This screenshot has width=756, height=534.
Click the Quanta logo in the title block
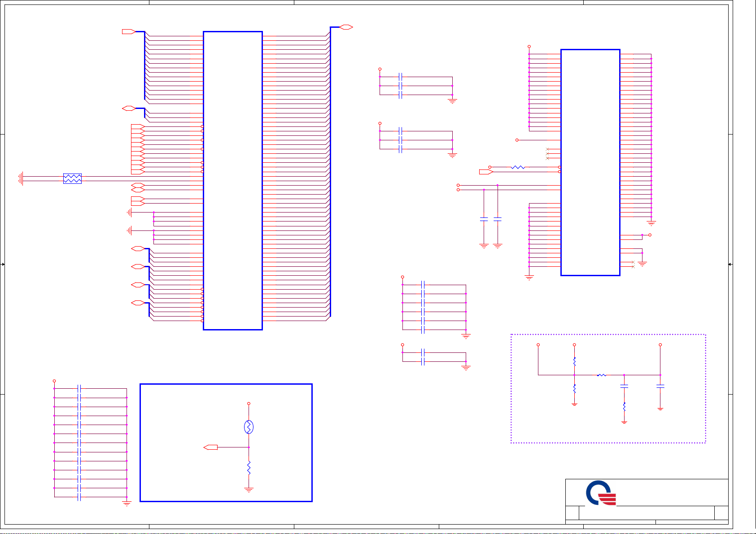click(601, 493)
